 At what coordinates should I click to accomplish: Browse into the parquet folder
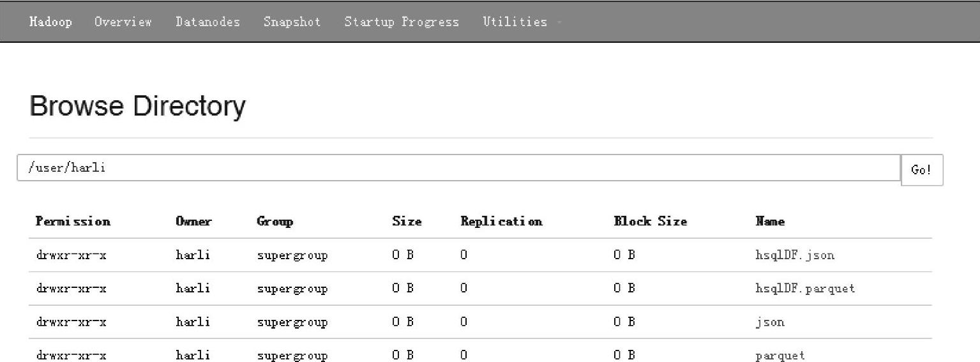[x=780, y=356]
